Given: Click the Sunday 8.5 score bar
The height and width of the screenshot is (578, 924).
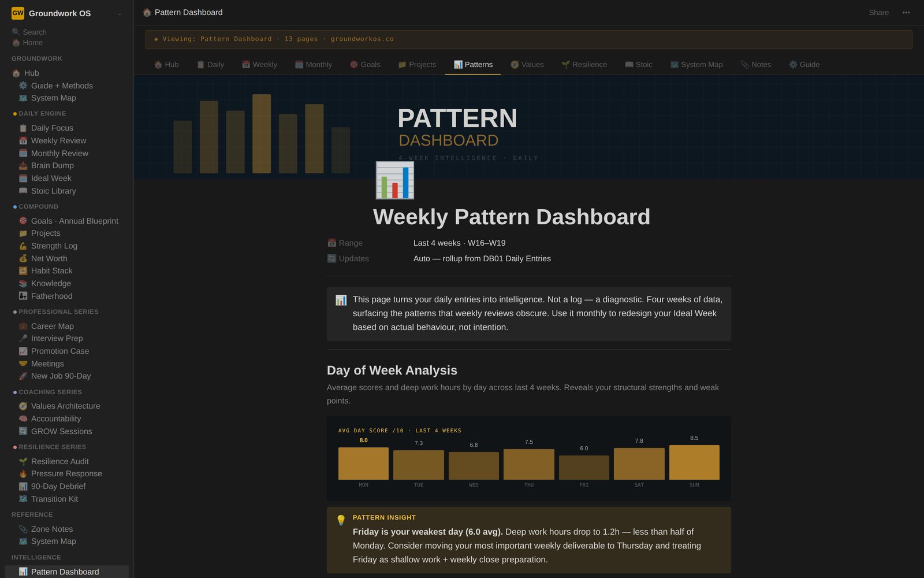Looking at the screenshot, I should coord(694,462).
